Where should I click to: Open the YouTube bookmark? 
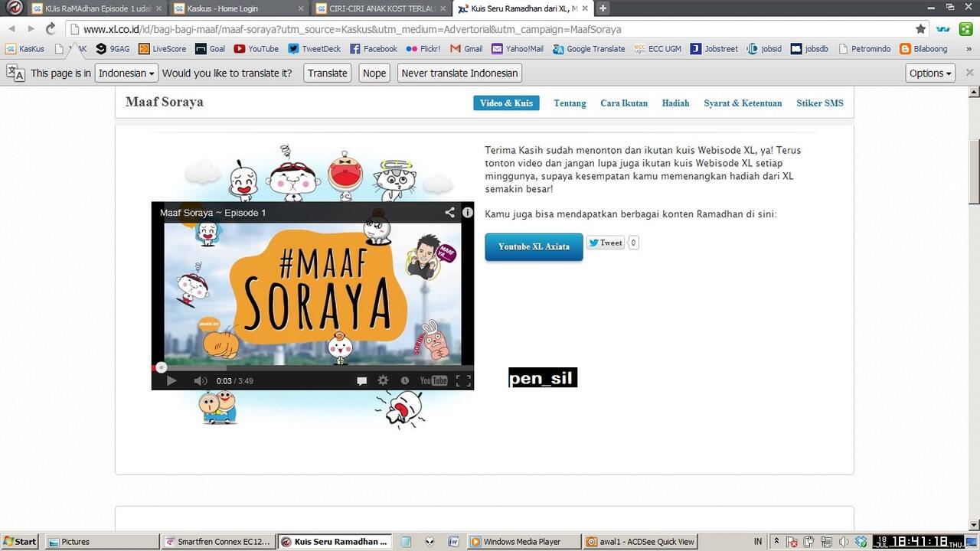pos(256,49)
